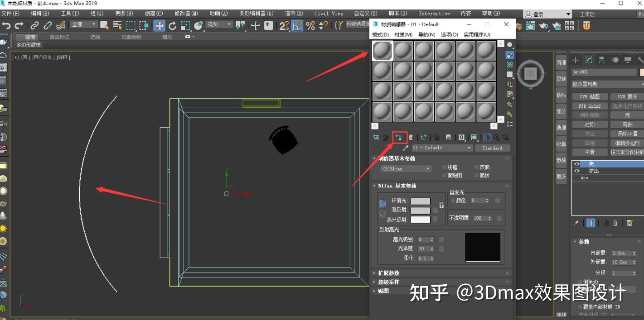
Task: Click the material ID channel icon
Action: pyautogui.click(x=461, y=137)
